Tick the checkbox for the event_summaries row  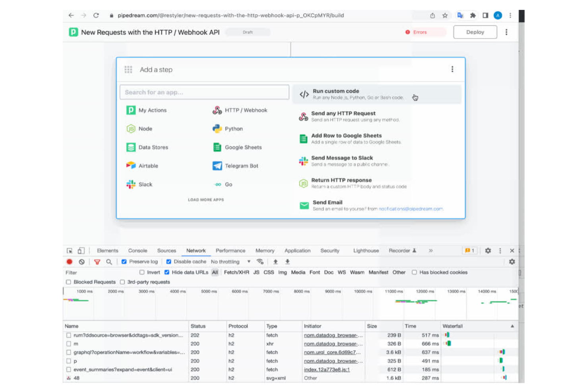[69, 369]
